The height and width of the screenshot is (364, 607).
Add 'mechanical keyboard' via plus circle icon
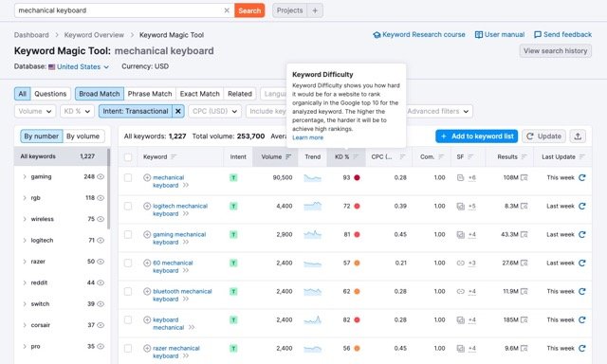(147, 177)
